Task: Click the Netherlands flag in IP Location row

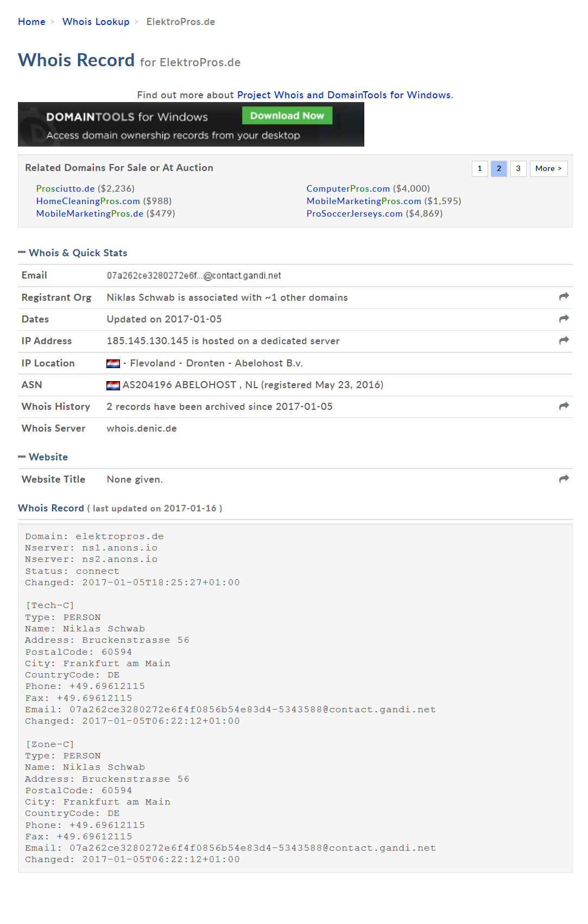Action: 113,364
